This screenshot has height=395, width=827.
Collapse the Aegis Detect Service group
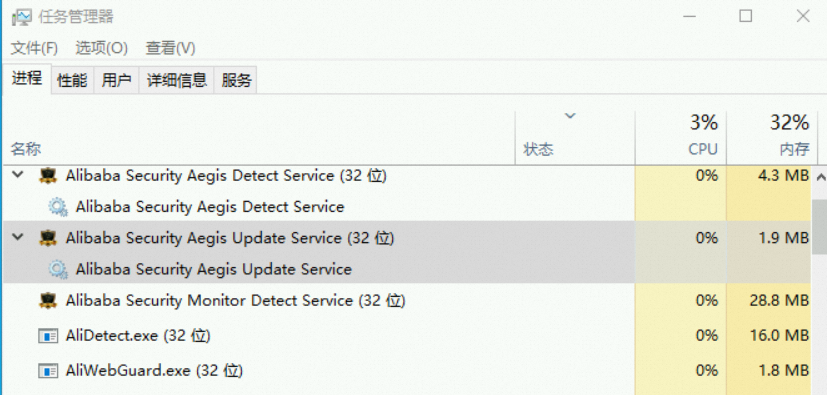tap(18, 175)
